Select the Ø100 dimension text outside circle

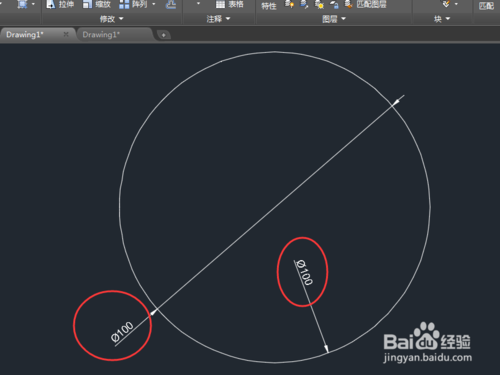[122, 332]
